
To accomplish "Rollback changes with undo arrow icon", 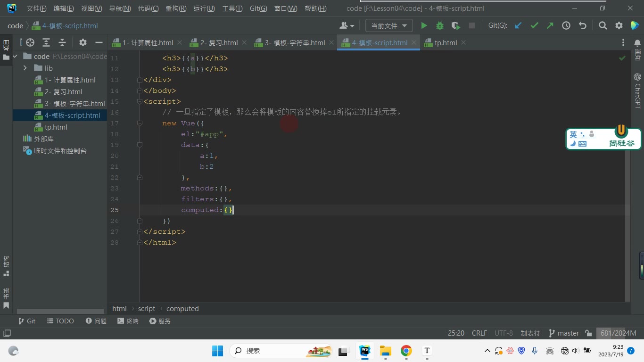I will coord(582,26).
